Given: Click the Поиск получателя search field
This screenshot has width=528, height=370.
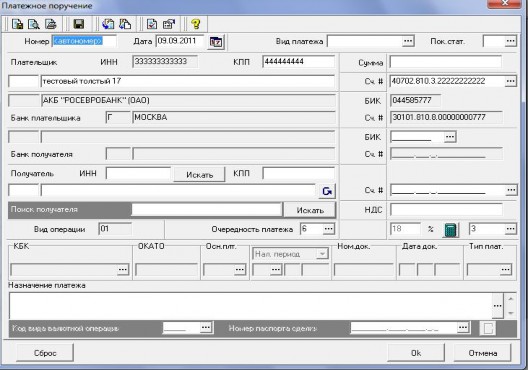Looking at the screenshot, I should point(207,210).
